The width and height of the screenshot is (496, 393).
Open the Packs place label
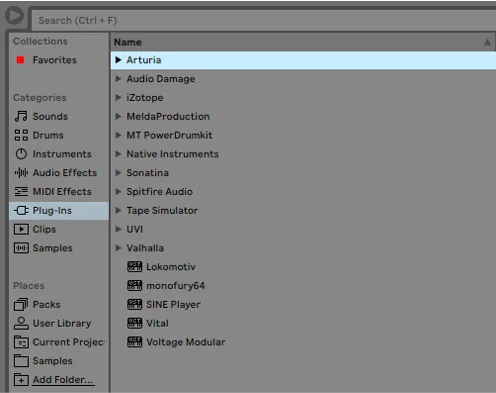pos(47,304)
